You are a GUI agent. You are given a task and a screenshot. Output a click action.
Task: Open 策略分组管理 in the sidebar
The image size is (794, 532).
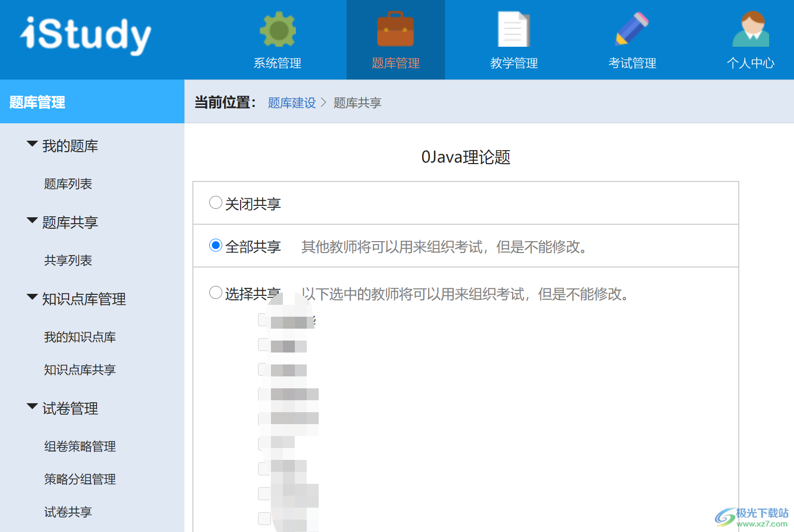80,479
